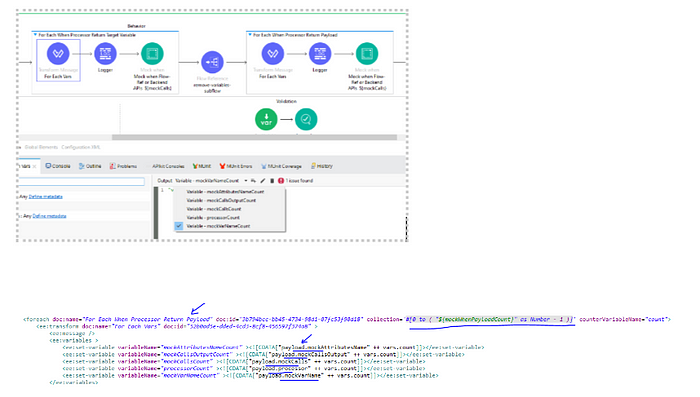Screen dimensions: 700x397
Task: Switch to the Console tab
Action: pyautogui.click(x=58, y=166)
